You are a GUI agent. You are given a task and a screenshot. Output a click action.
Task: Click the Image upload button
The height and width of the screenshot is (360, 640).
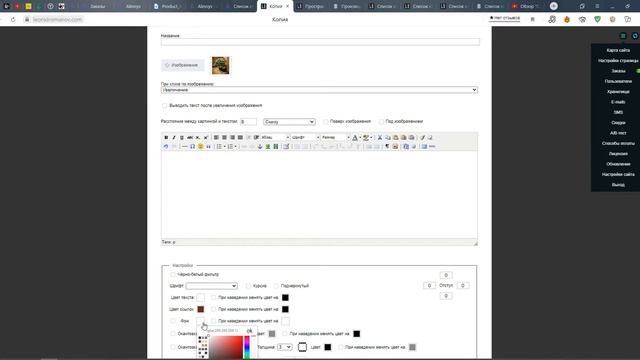182,65
